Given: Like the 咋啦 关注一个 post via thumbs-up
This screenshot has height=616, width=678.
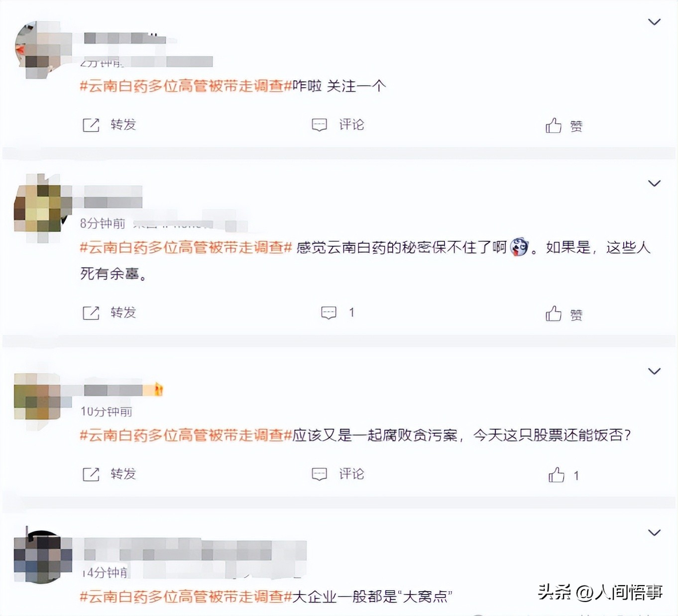Looking at the screenshot, I should click(554, 125).
